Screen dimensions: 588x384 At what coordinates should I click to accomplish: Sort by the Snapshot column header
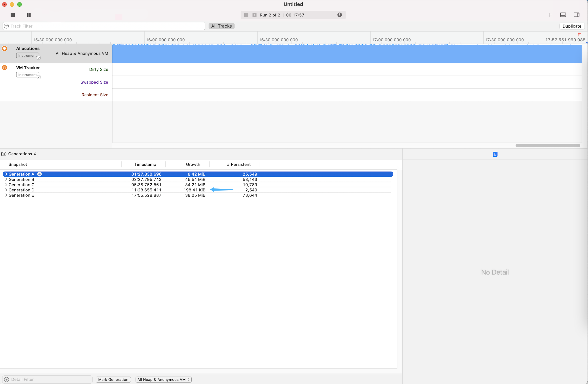[x=18, y=164]
